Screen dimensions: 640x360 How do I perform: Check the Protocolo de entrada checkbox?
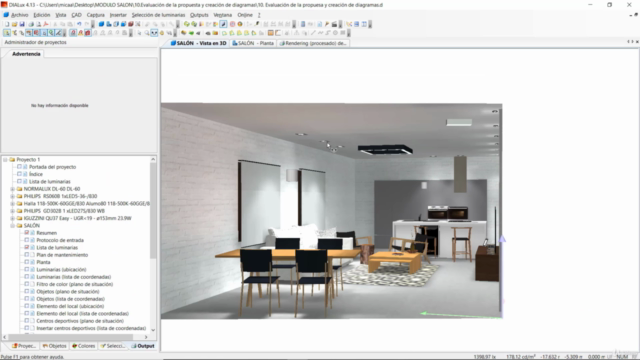(x=27, y=240)
